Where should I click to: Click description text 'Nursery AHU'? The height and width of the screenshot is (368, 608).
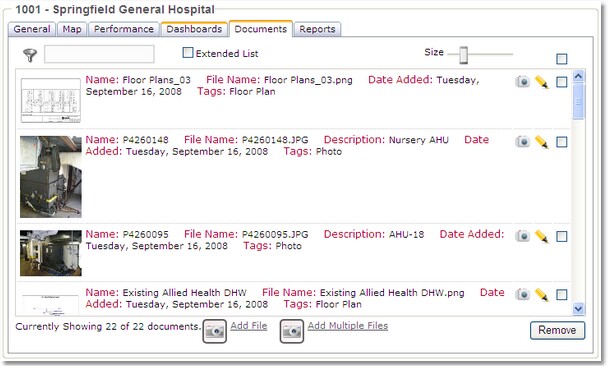419,140
